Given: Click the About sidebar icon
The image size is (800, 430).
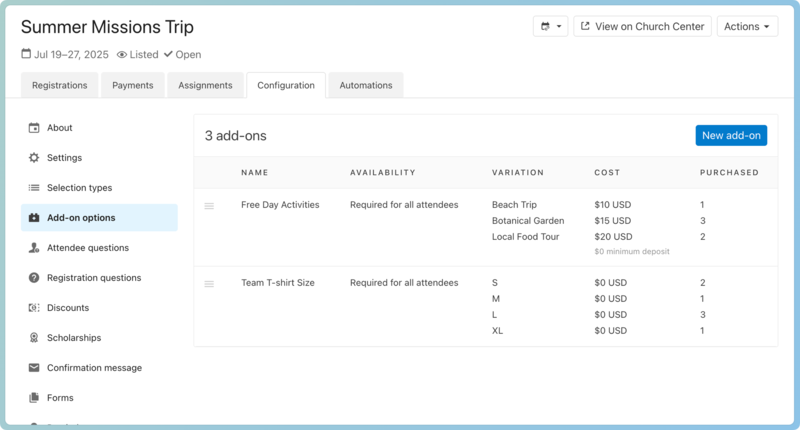Looking at the screenshot, I should [34, 128].
